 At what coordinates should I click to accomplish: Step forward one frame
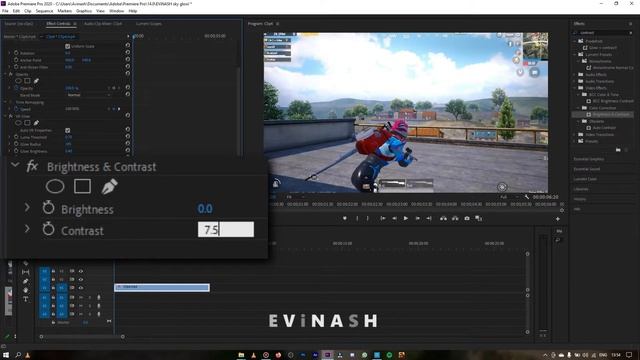(418, 218)
